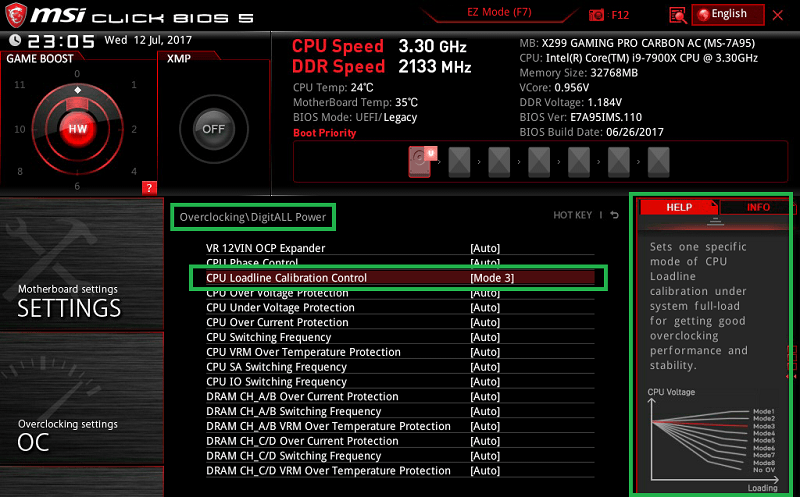
Task: Click the DDR Speed 2133 MHz readout
Action: pos(382,66)
